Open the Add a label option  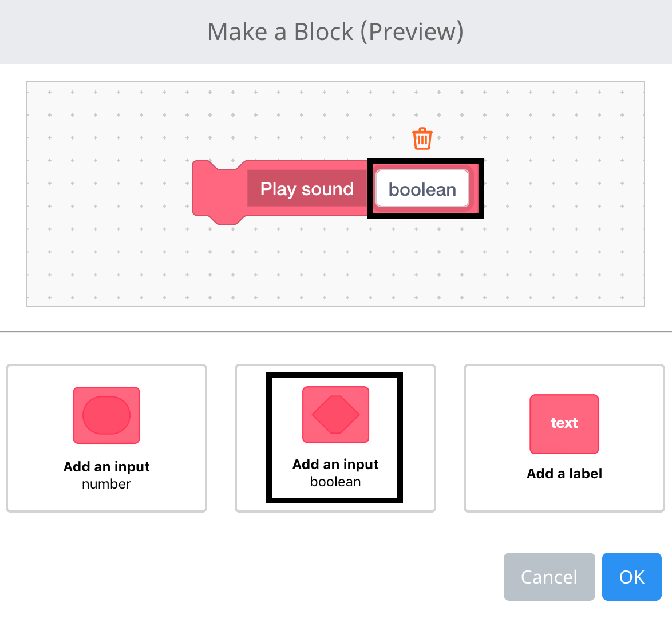(x=564, y=438)
